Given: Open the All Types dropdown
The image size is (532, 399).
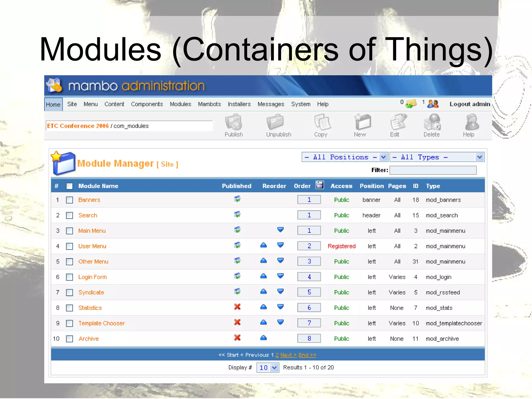Looking at the screenshot, I should pyautogui.click(x=437, y=157).
